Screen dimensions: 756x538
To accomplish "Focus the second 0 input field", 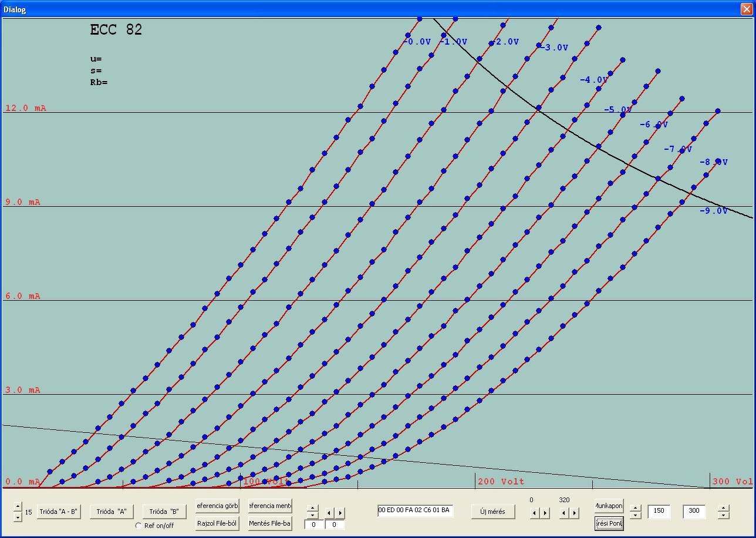I will click(335, 524).
